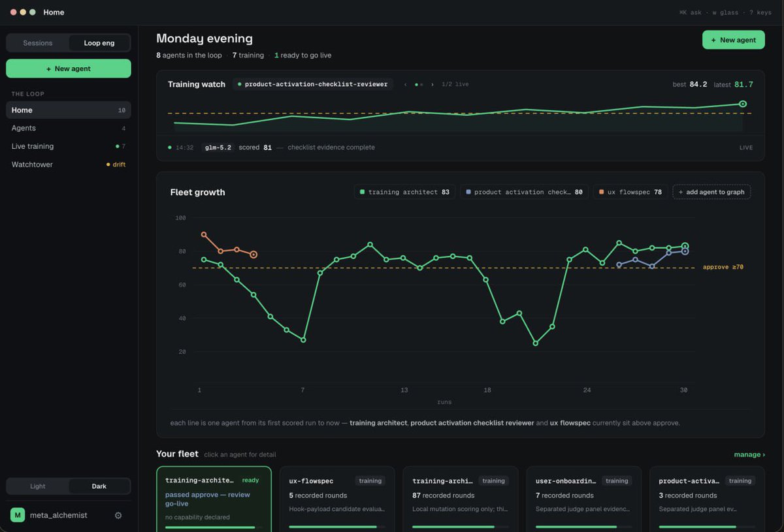784x532 pixels.
Task: Click the Fleet growth heading
Action: (x=197, y=193)
